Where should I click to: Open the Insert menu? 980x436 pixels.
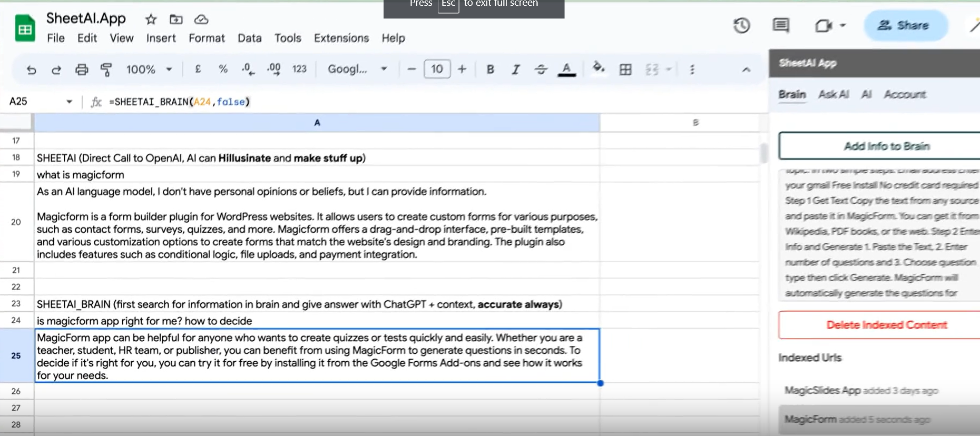click(161, 38)
